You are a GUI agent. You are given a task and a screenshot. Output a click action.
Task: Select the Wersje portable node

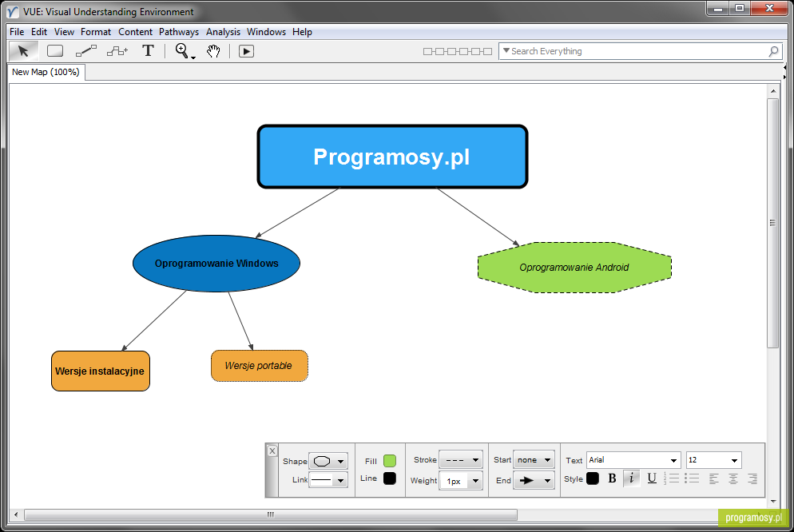coord(260,366)
